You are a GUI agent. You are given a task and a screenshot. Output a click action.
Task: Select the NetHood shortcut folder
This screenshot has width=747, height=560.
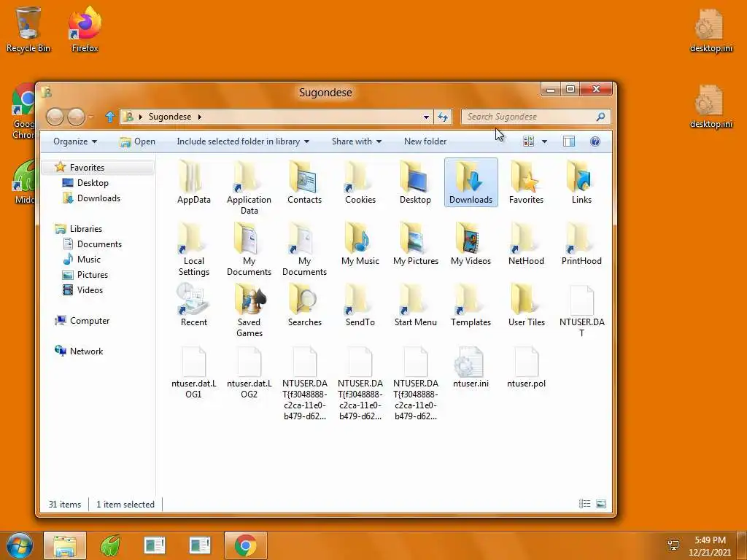[x=526, y=244]
